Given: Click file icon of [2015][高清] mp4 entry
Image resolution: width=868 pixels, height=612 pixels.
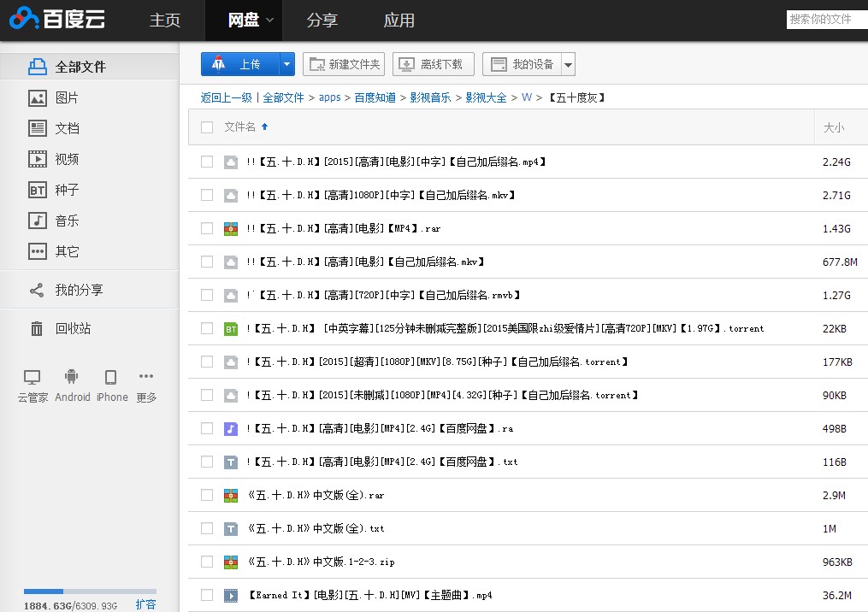Looking at the screenshot, I should [231, 162].
